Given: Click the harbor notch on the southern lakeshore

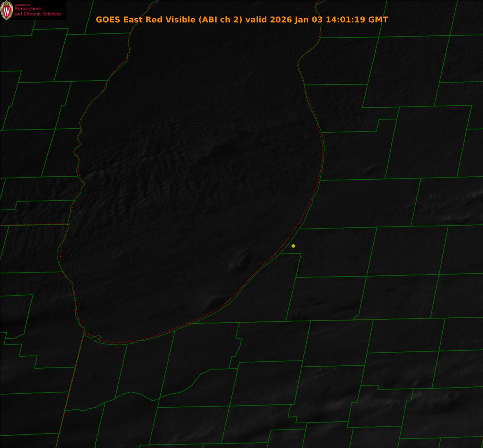Looking at the screenshot, I should click(97, 338).
